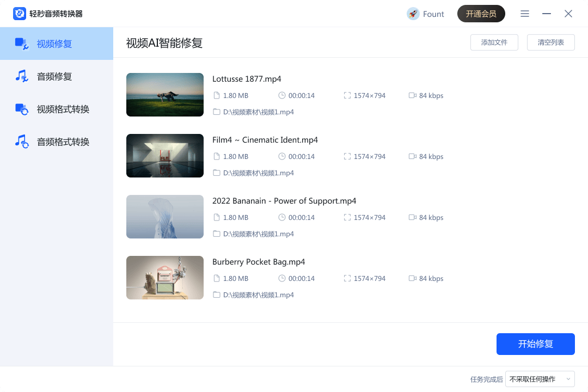The width and height of the screenshot is (588, 392).
Task: Select the Film4 Cinematic Ident thumbnail
Action: pos(164,156)
